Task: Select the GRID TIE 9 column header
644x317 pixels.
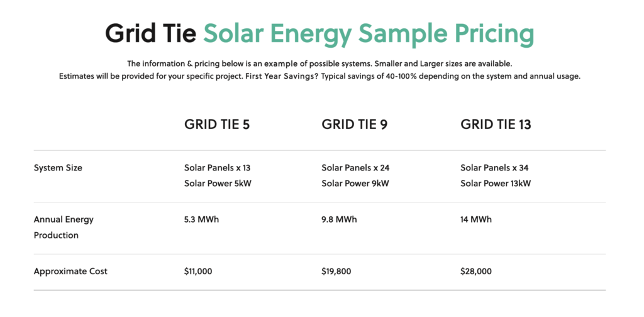Action: (x=355, y=125)
